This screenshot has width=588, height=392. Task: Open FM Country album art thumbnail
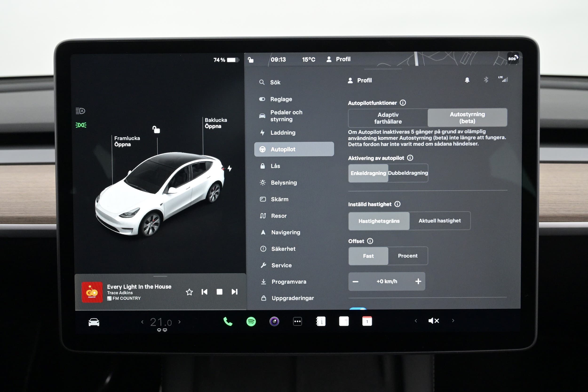(x=92, y=292)
